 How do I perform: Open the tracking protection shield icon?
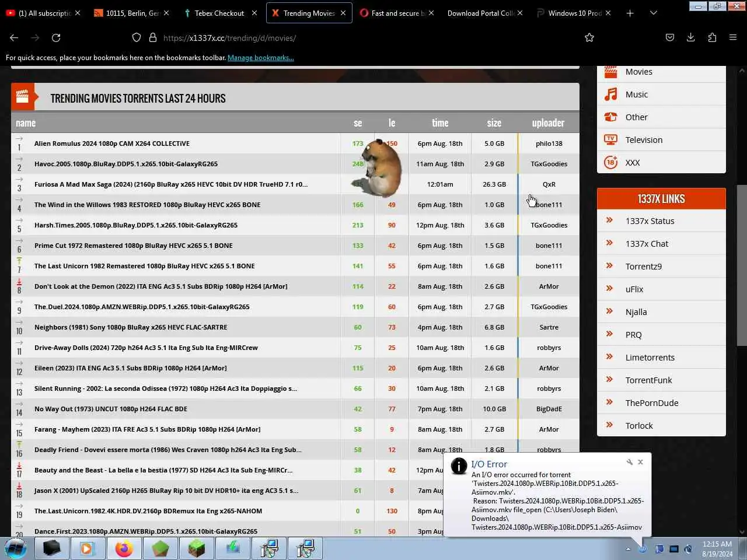(137, 37)
